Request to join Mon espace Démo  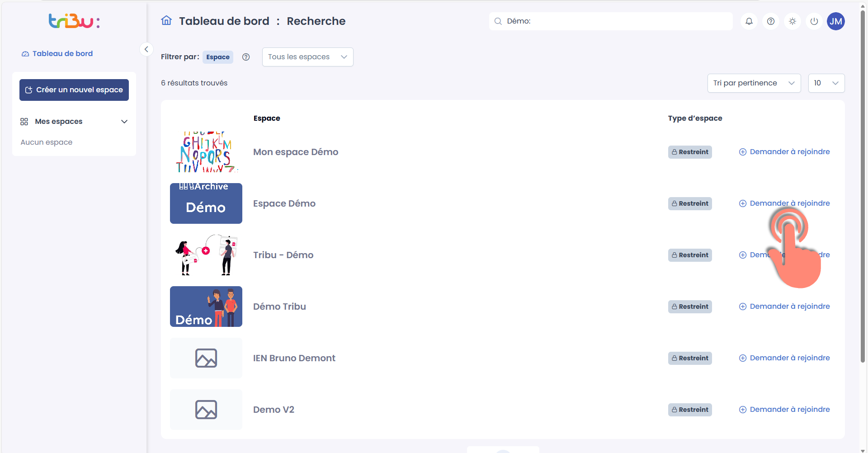pos(784,152)
